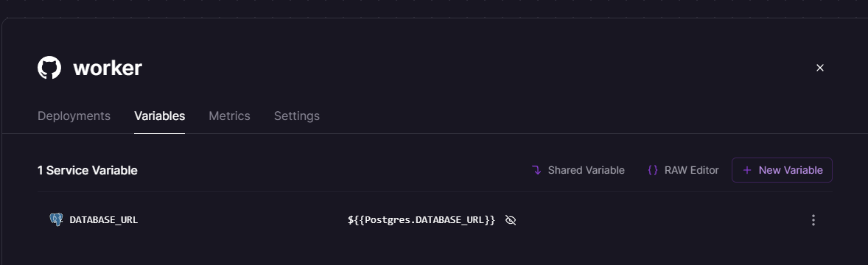Screen dimensions: 868x265
Task: Click the Shared Variable arrow icon
Action: pyautogui.click(x=536, y=170)
